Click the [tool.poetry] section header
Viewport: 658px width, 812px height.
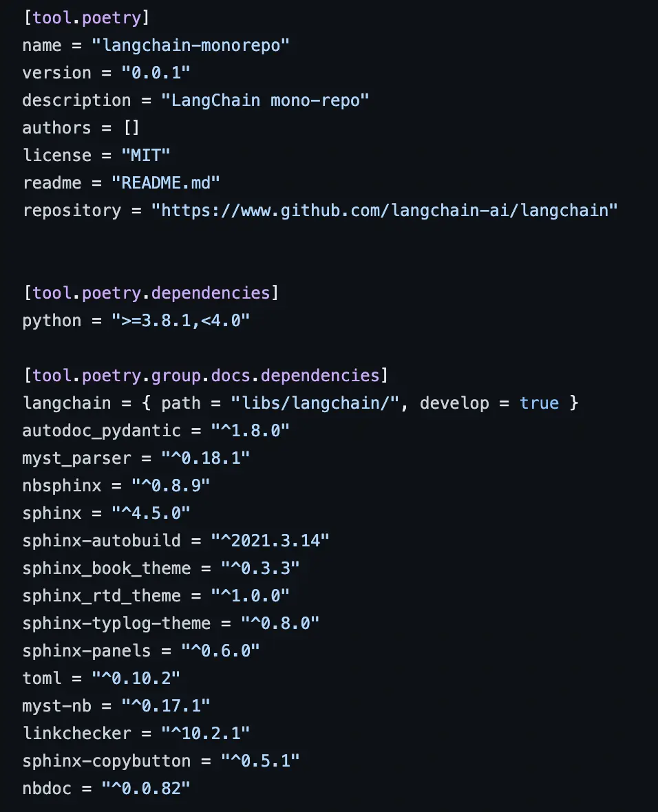click(87, 17)
